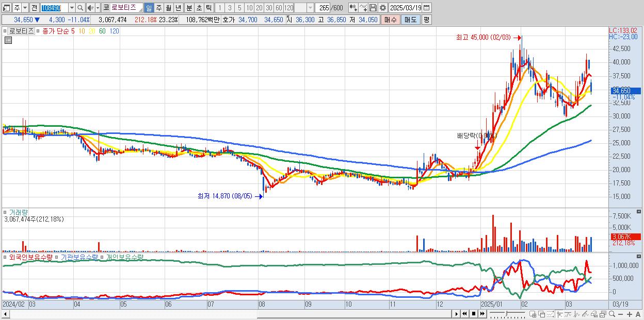Click the 평 button

pos(426,20)
